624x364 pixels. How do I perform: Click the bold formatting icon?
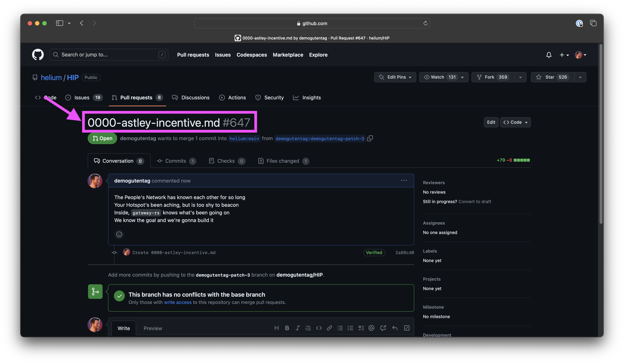click(x=287, y=328)
